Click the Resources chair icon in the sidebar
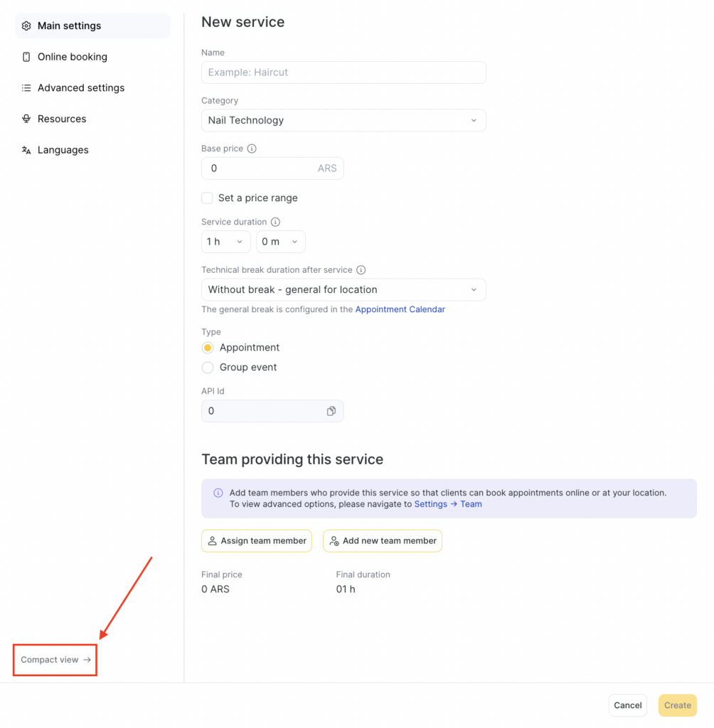Screen dimensions: 714x728 coord(26,119)
